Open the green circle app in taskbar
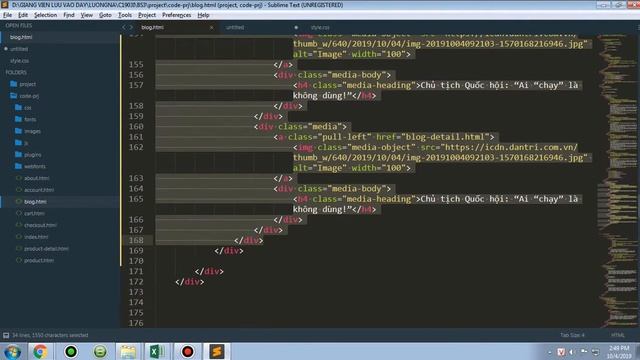This screenshot has width=640, height=360. click(x=71, y=351)
